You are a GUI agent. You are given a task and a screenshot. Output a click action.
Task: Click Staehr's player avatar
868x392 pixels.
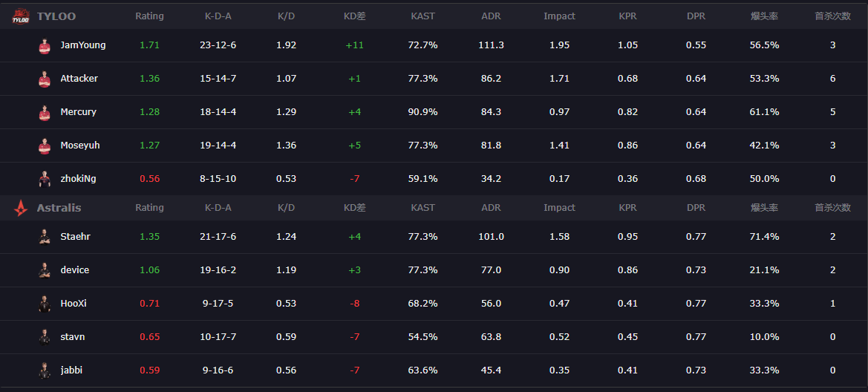click(45, 237)
